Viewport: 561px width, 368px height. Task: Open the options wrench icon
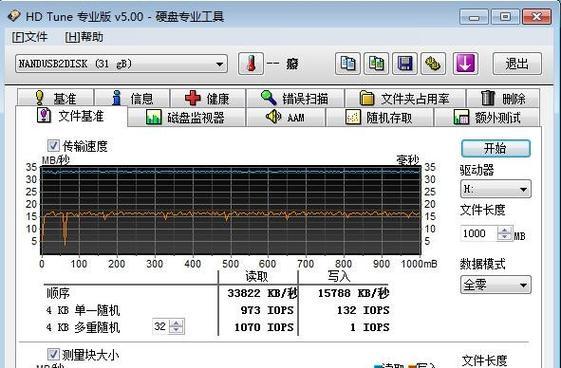[x=433, y=64]
